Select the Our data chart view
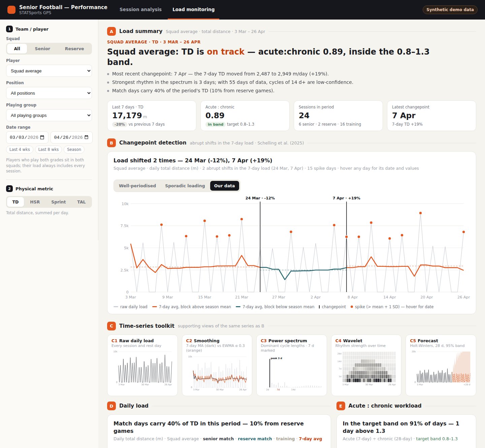485x448 pixels. [225, 186]
